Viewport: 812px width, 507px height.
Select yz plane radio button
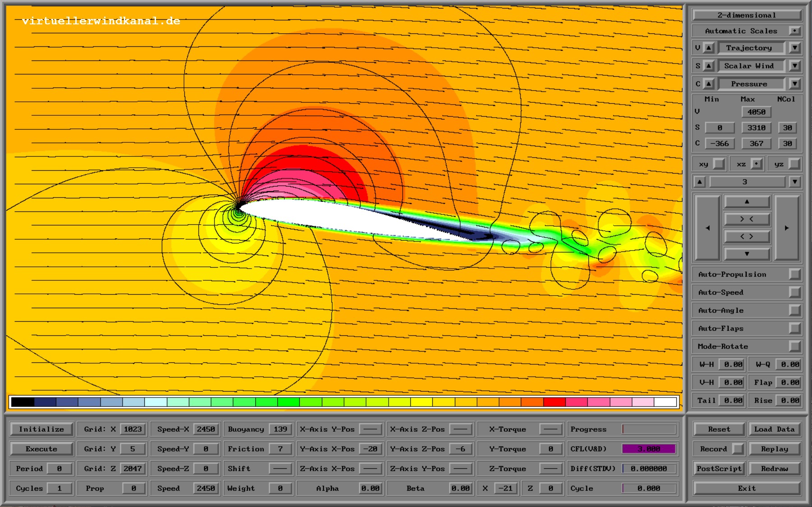click(795, 164)
